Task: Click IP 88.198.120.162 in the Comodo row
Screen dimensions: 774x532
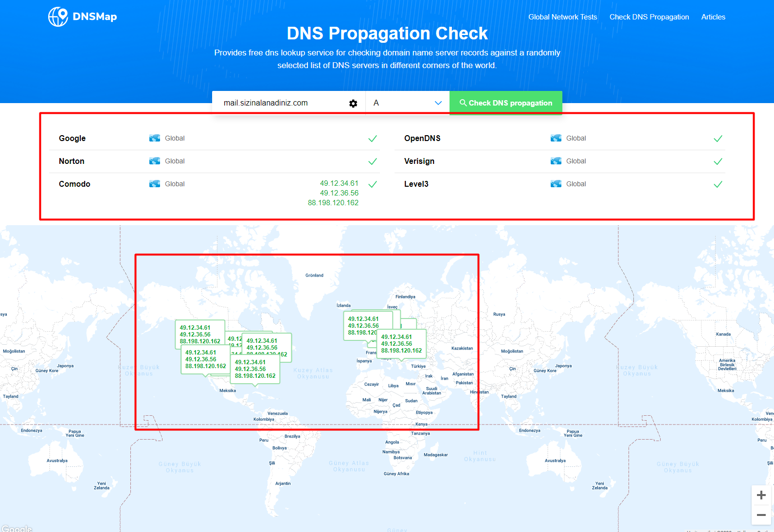Action: tap(333, 203)
